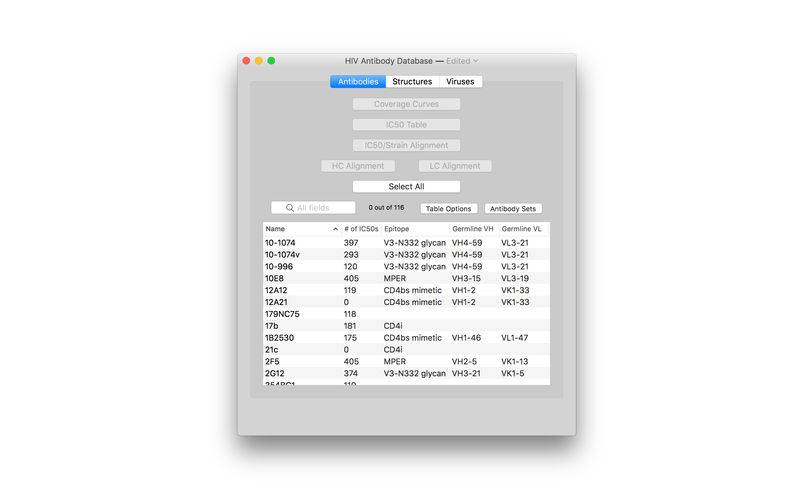The image size is (800, 500).
Task: Open the Viruses tab
Action: (x=460, y=82)
